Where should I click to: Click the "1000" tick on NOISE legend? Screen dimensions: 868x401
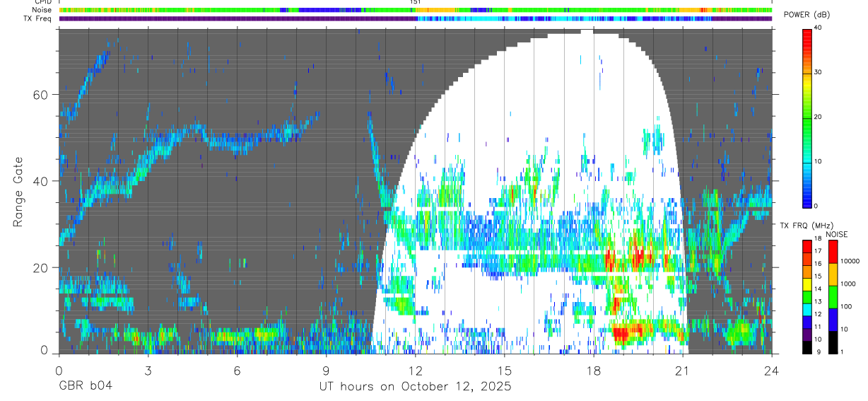(x=848, y=284)
